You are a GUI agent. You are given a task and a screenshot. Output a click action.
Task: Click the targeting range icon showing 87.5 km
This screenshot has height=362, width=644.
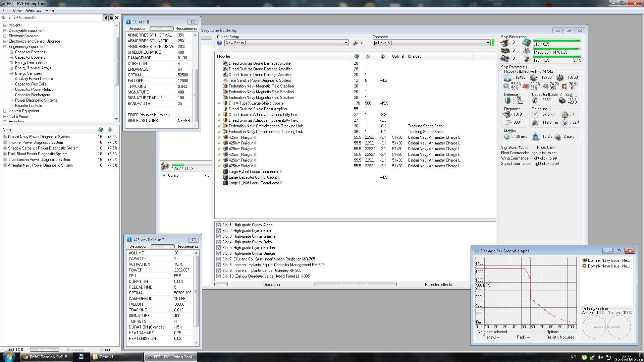tap(535, 114)
